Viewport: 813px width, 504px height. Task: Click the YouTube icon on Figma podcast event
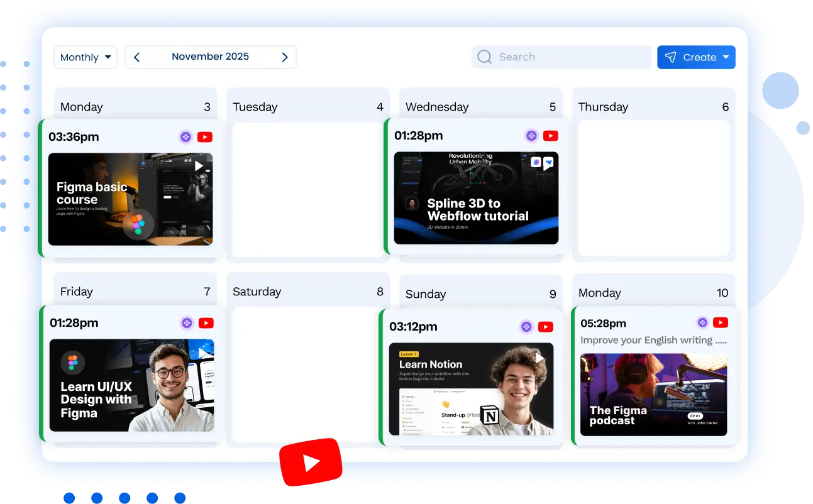click(721, 322)
